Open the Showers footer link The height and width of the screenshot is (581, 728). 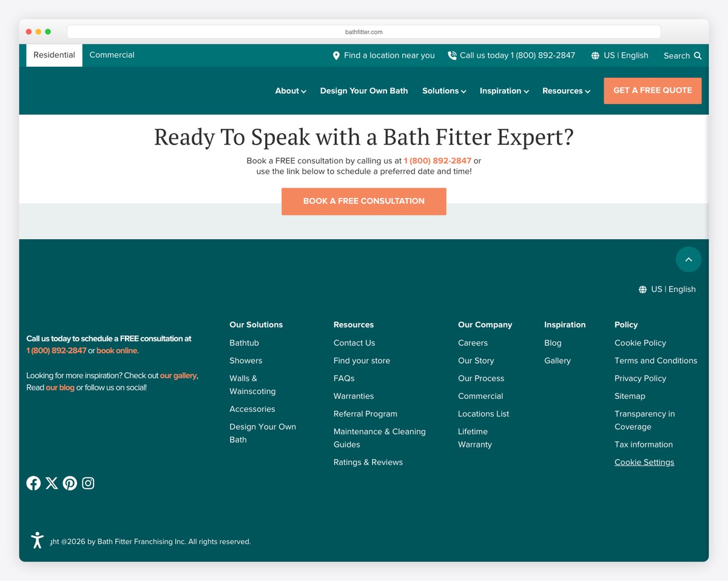pyautogui.click(x=246, y=361)
